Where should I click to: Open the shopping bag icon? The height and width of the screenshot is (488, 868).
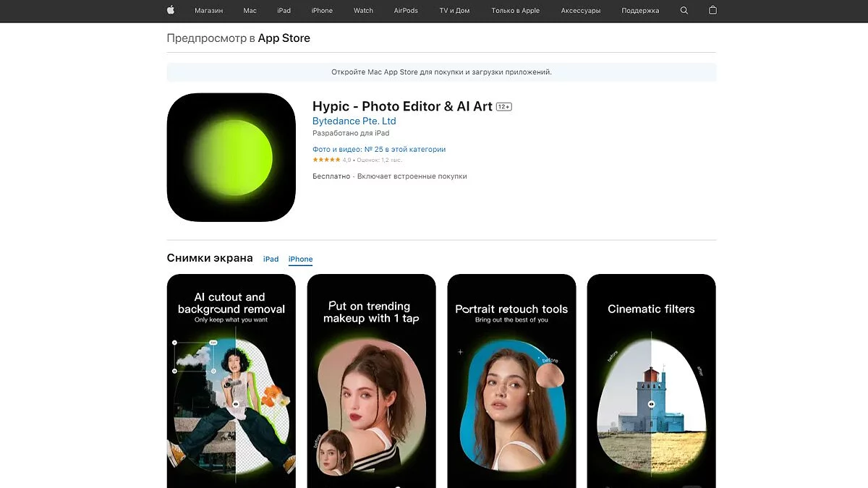click(712, 11)
